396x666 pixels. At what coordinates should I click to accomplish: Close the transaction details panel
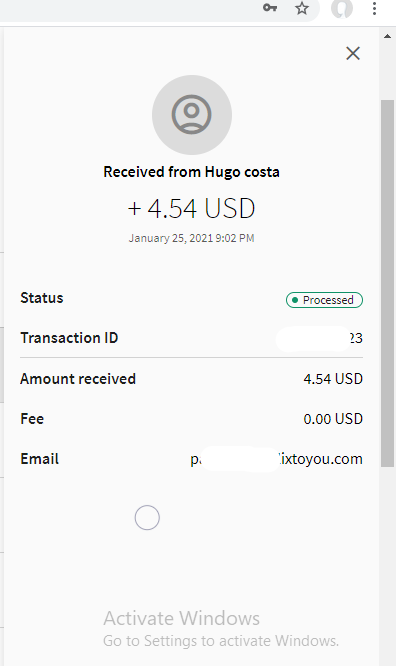pyautogui.click(x=353, y=54)
